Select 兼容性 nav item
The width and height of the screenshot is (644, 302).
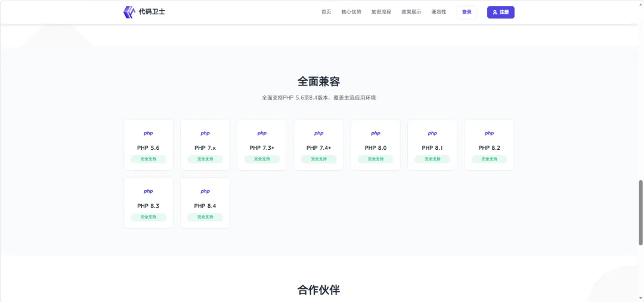point(439,12)
